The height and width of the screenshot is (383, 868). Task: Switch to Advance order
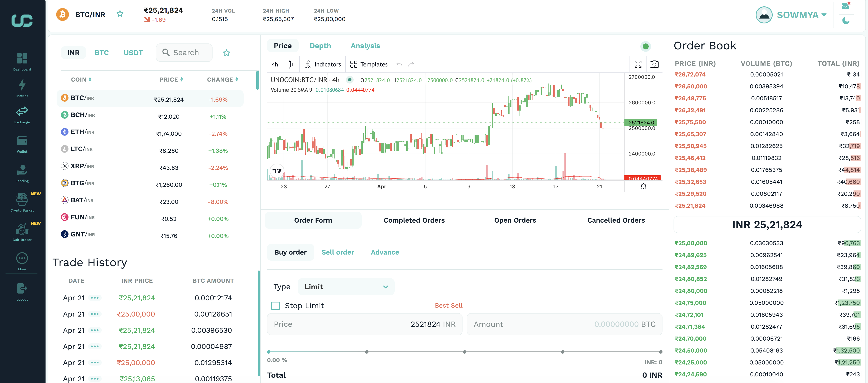point(385,252)
